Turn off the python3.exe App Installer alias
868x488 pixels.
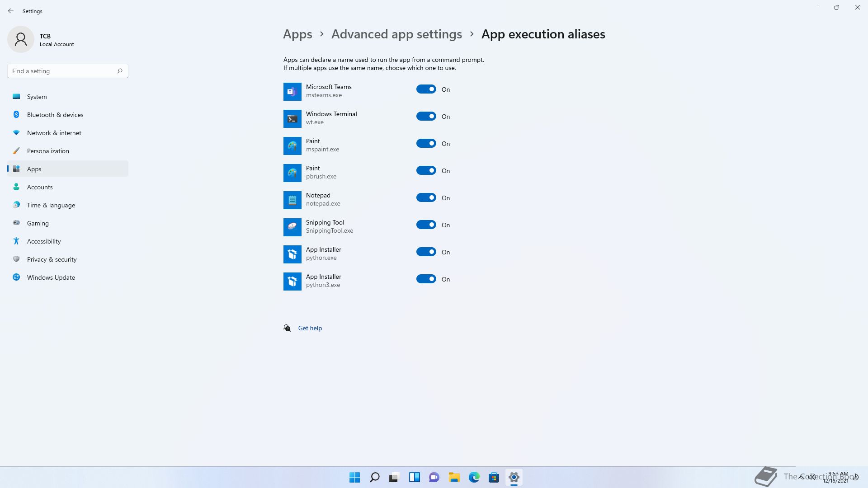pyautogui.click(x=426, y=279)
